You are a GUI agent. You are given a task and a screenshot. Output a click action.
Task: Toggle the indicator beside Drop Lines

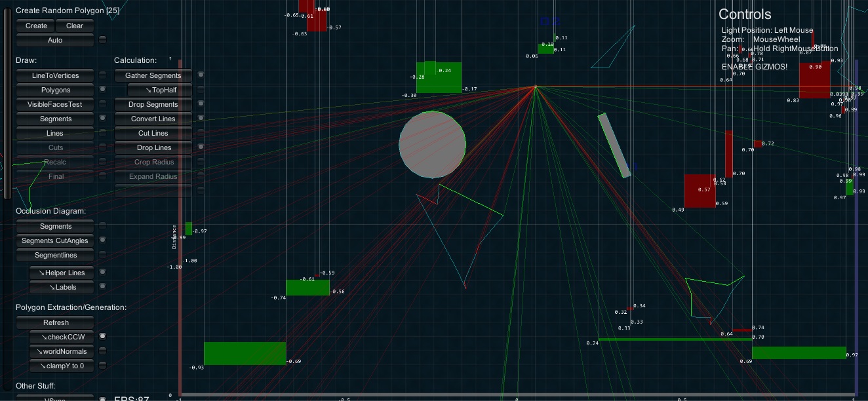pos(201,147)
